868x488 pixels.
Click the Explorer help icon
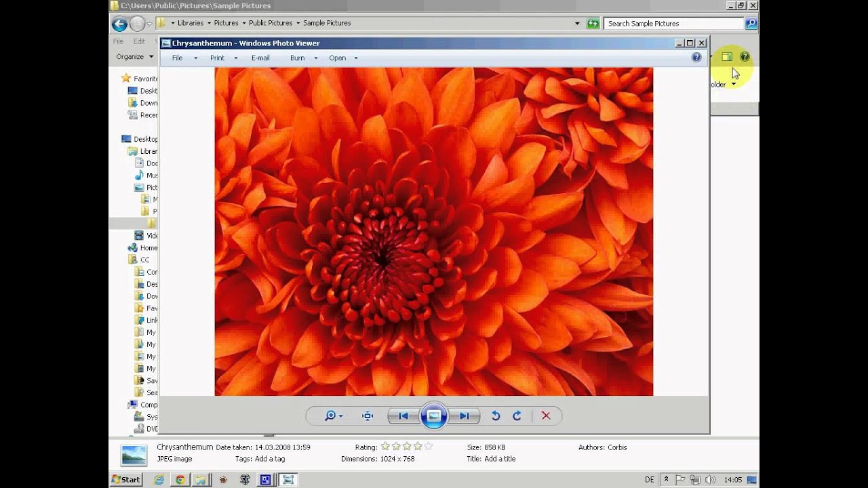pyautogui.click(x=745, y=57)
